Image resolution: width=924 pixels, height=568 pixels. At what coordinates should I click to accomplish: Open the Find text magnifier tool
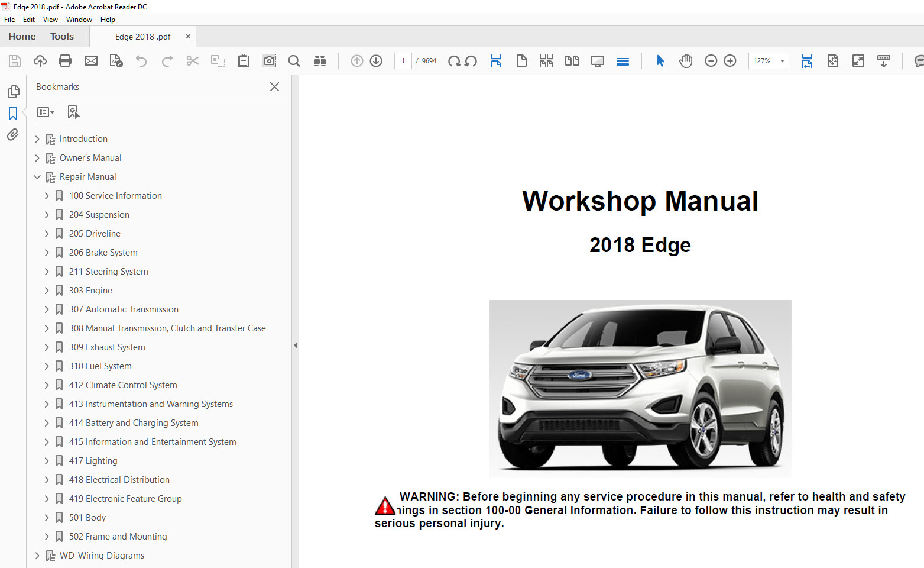point(294,61)
